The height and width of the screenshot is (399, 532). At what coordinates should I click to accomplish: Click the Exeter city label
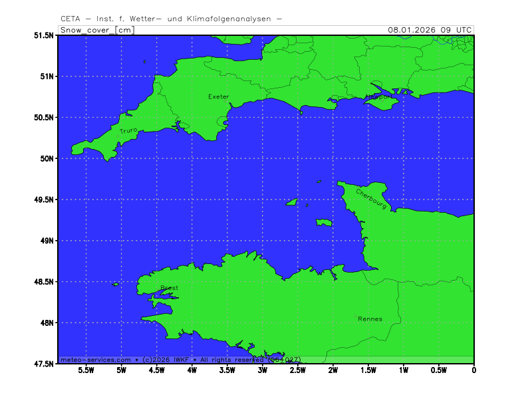pos(218,97)
